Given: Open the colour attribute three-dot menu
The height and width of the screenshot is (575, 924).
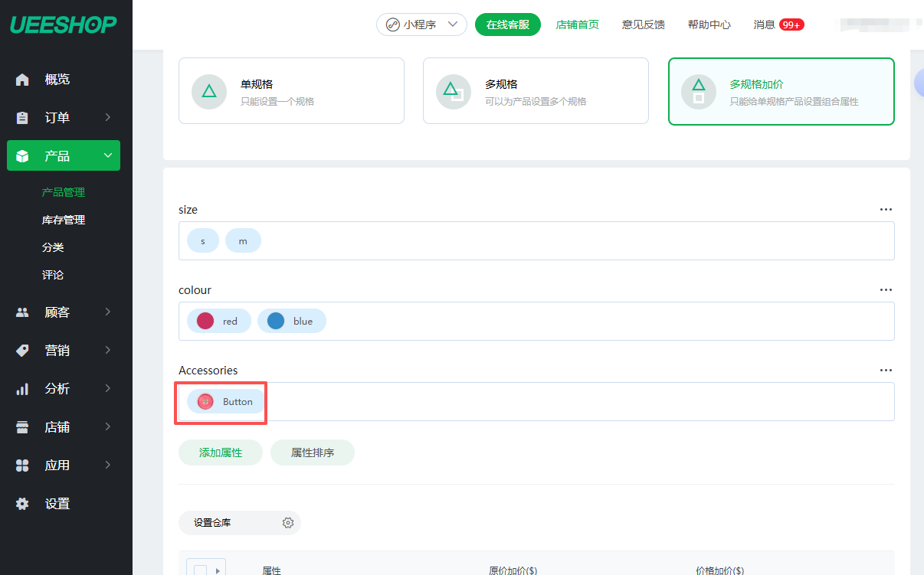Looking at the screenshot, I should tap(886, 290).
